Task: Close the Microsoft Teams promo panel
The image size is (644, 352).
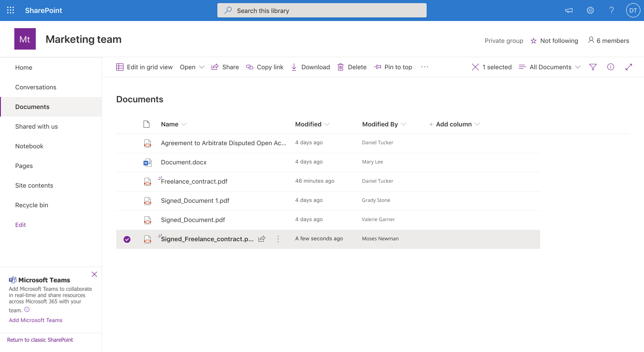Action: pos(94,274)
